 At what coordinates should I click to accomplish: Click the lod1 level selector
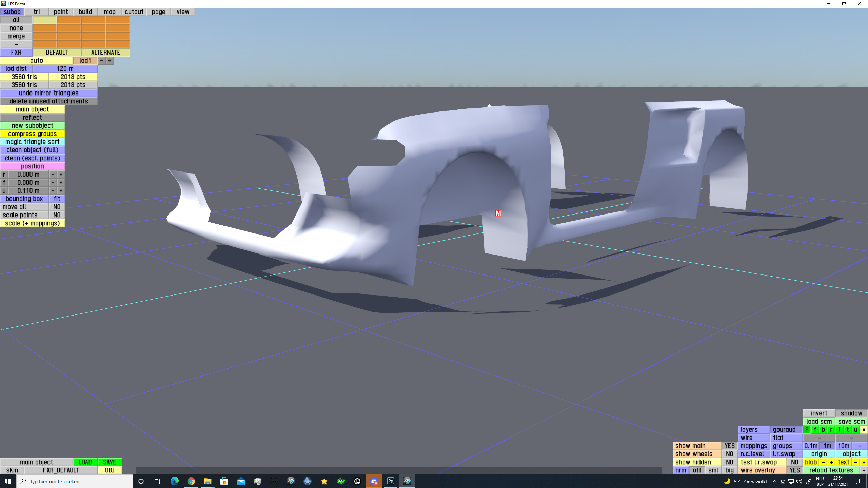pos(85,61)
